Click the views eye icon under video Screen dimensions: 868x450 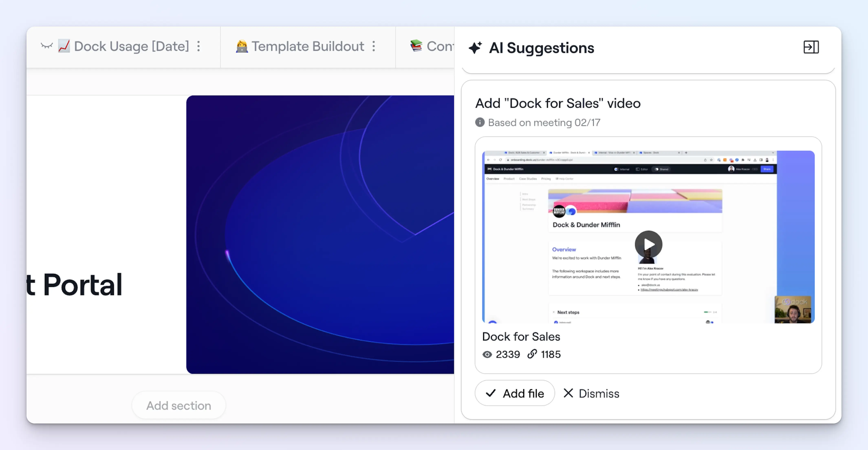click(487, 355)
